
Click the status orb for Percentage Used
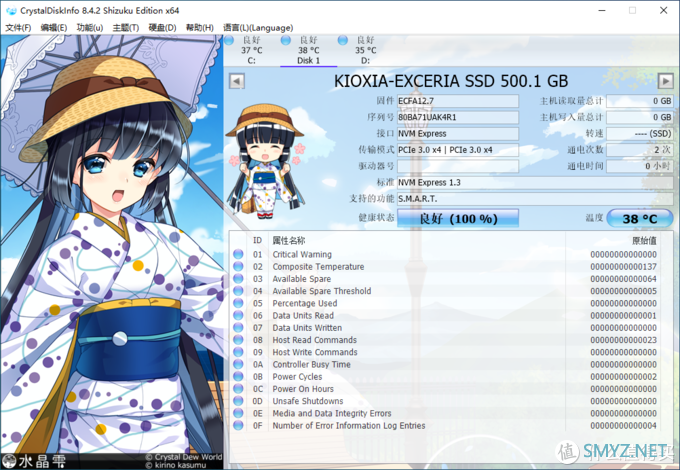coord(238,303)
